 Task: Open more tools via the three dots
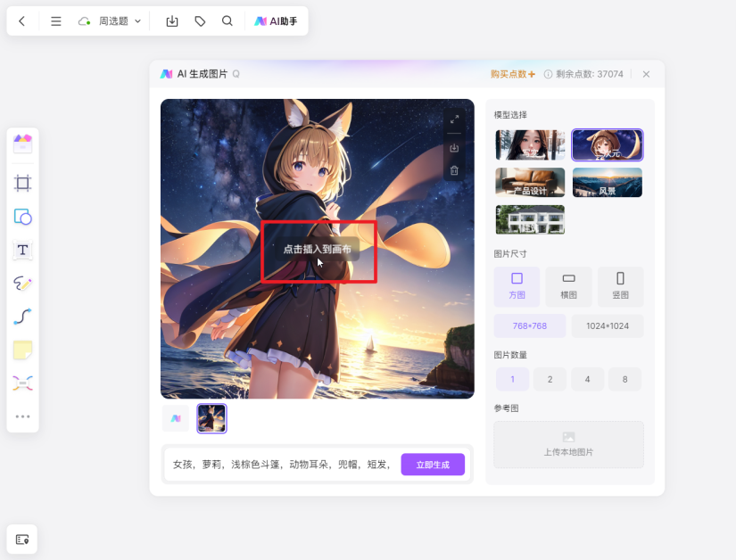(22, 416)
